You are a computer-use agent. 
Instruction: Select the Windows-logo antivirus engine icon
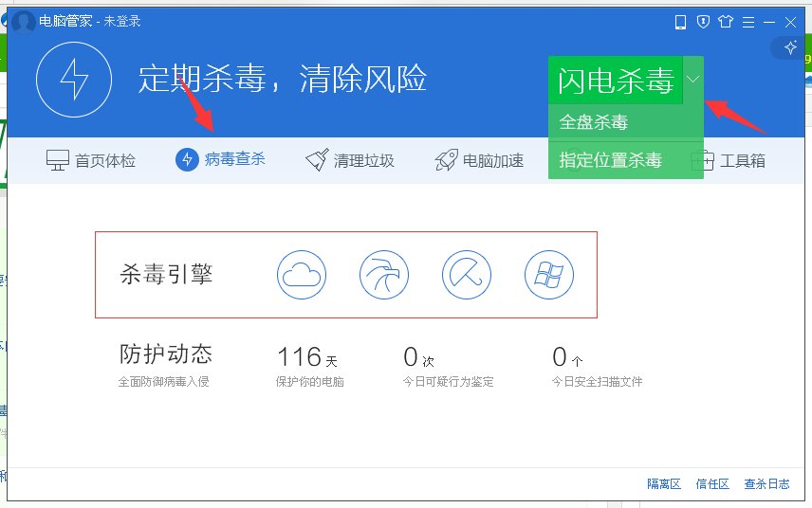[x=549, y=275]
